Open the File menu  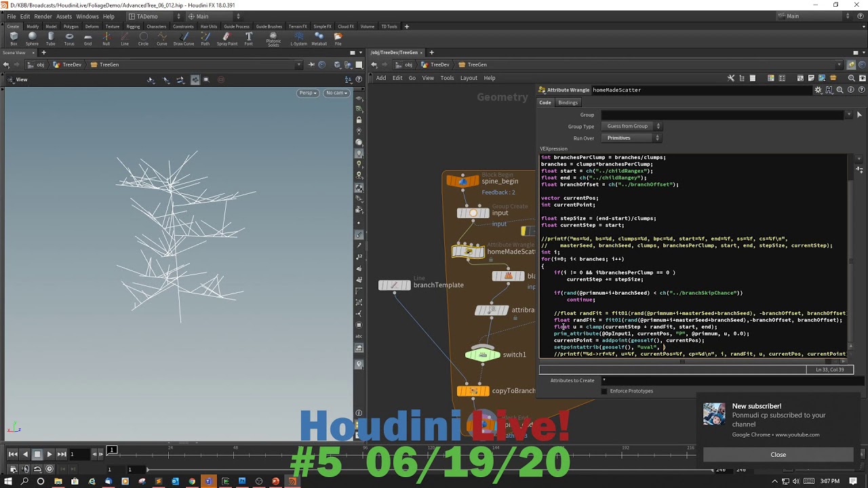tap(12, 16)
